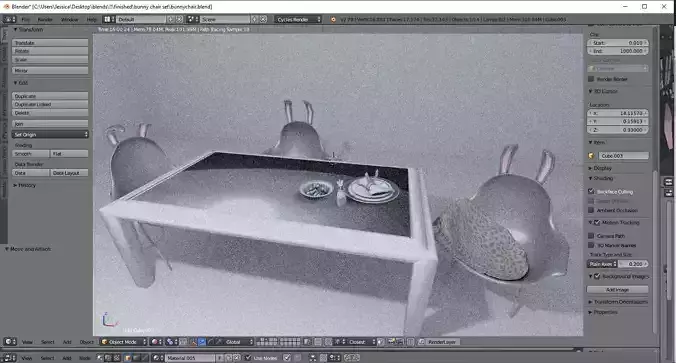The height and width of the screenshot is (363, 676).
Task: Open the Cycles Render engine dropdown
Action: pyautogui.click(x=298, y=19)
